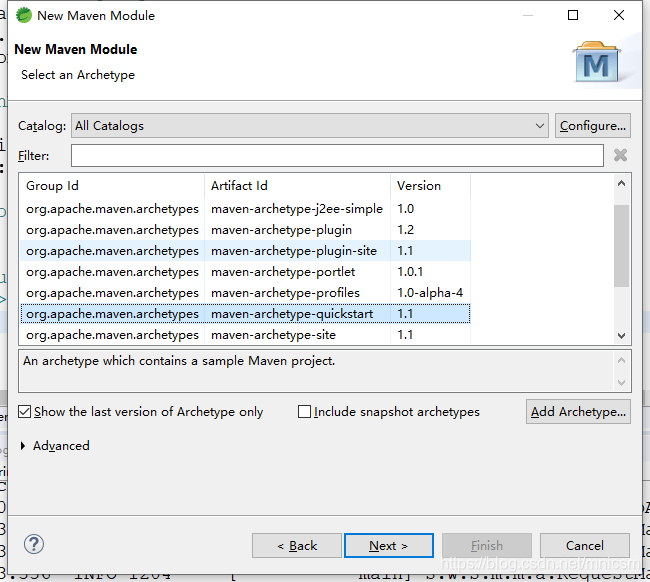
Task: Sort archetypes by Artifact Id column header
Action: coord(297,186)
